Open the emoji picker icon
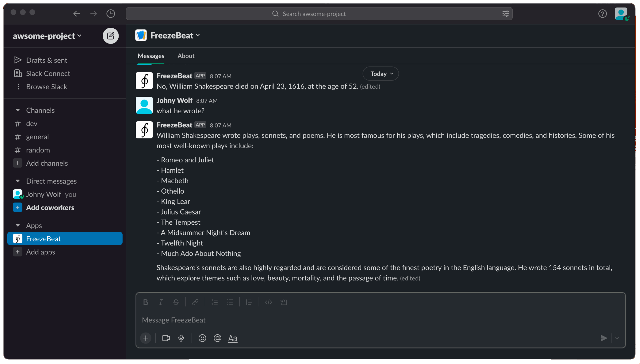 pos(202,338)
